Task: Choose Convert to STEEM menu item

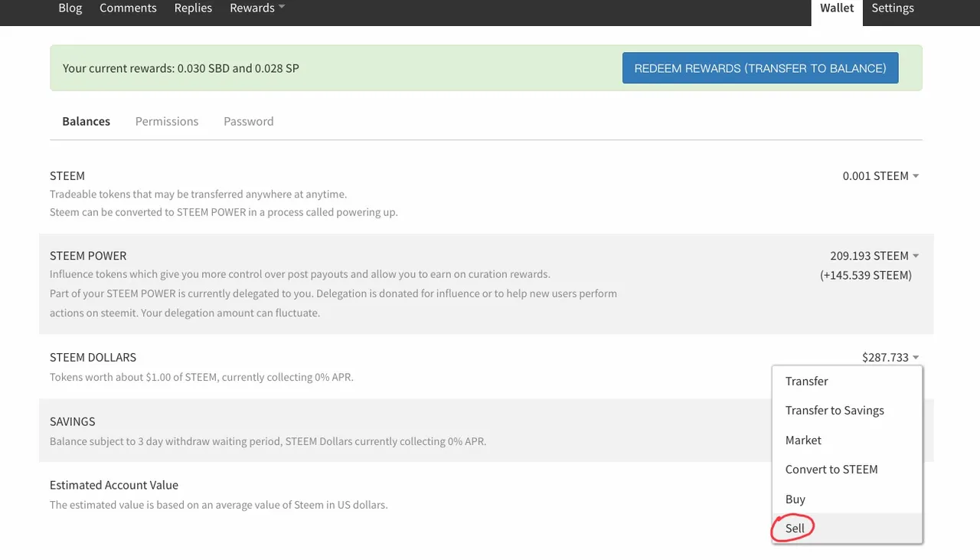Action: (848, 469)
